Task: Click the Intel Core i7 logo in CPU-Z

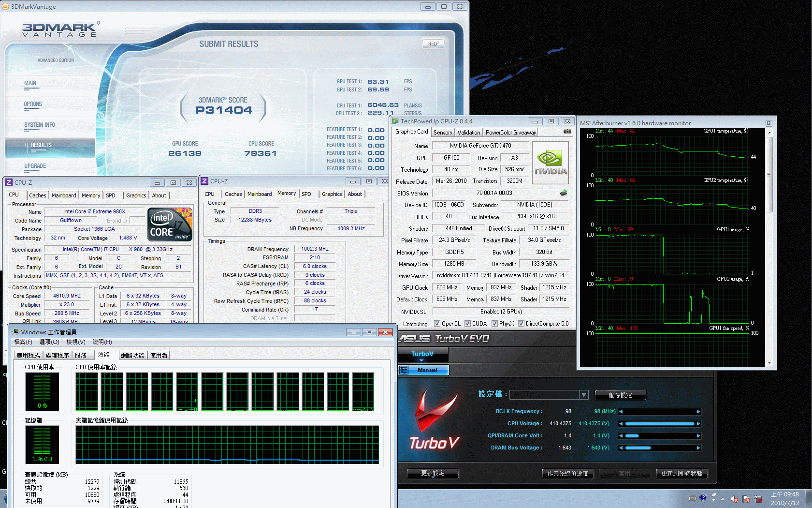Action: click(x=170, y=224)
